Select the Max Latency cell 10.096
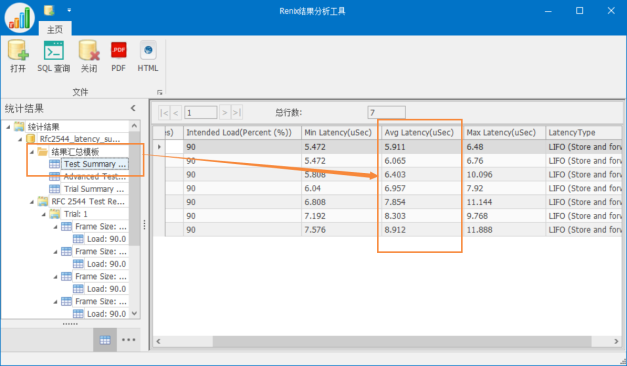 (504, 174)
